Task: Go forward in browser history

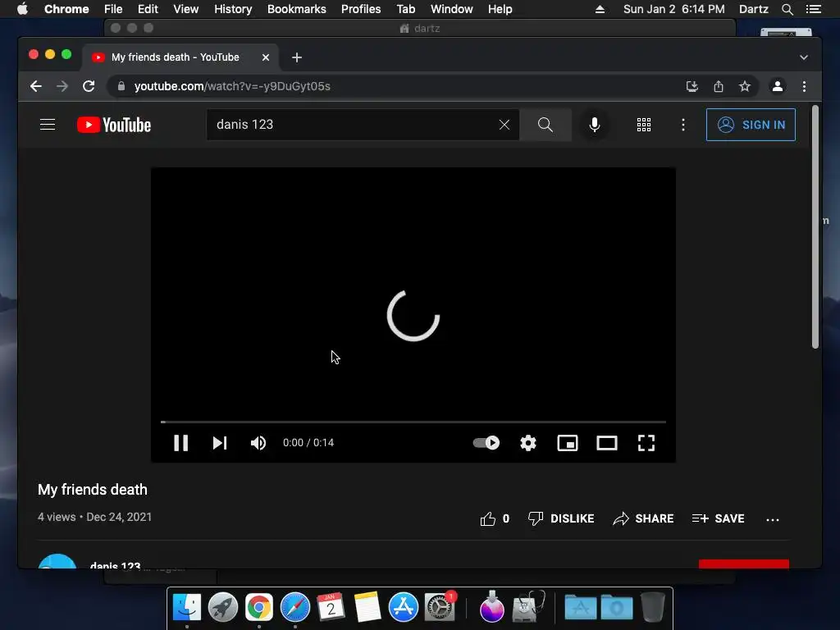Action: 62,86
